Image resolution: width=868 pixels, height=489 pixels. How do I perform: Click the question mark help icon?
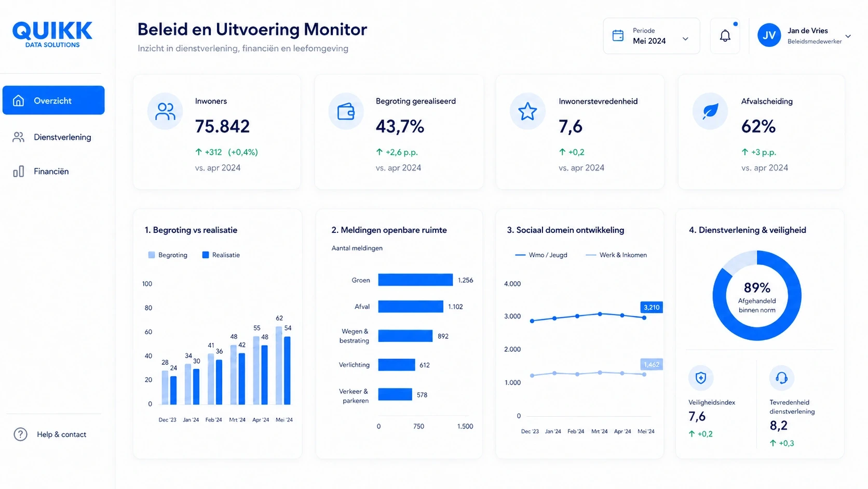[20, 434]
